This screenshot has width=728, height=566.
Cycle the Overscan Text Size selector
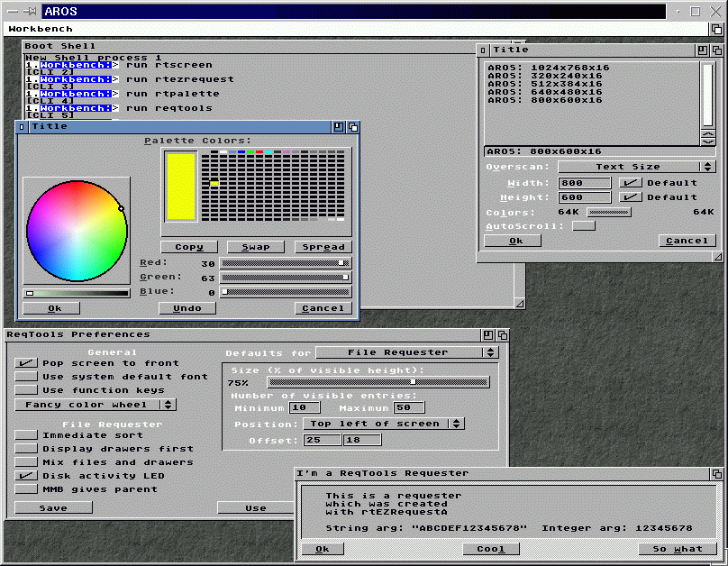point(636,167)
